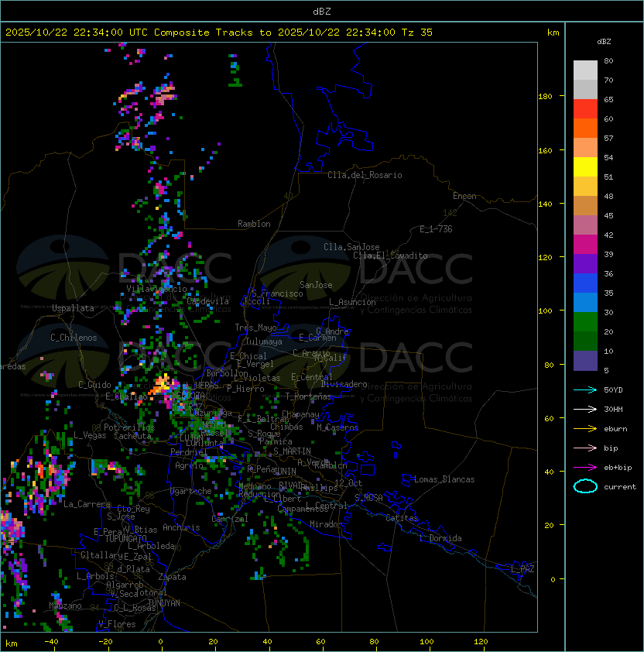Click the 65 value on dBZ scale
The height and width of the screenshot is (652, 644).
(x=608, y=99)
